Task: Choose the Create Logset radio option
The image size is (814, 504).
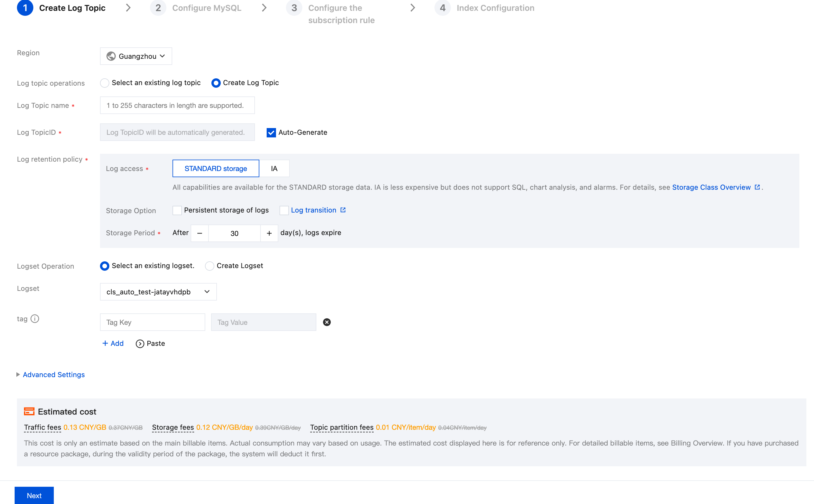Action: [209, 266]
